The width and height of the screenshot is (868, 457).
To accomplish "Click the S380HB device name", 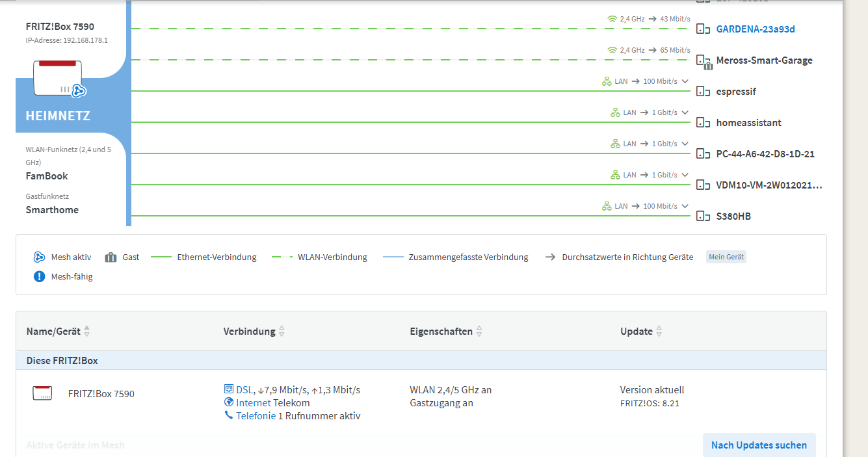I will (733, 216).
